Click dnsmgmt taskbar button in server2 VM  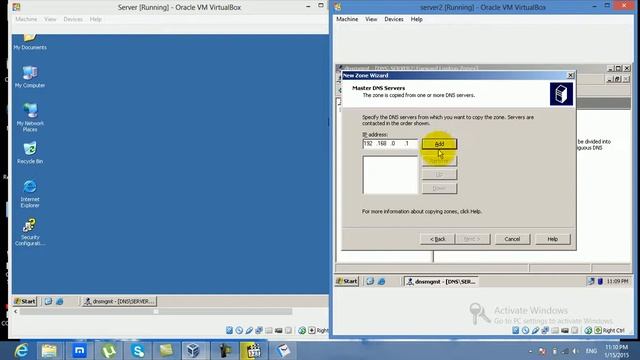441,281
